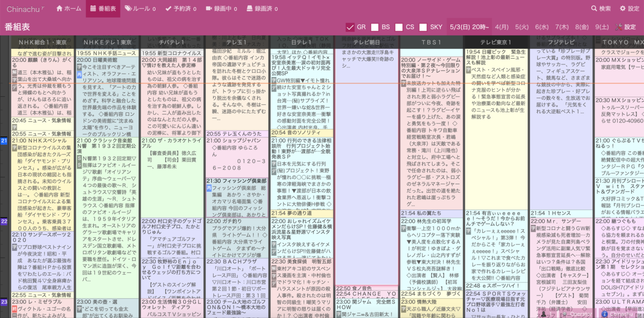The width and height of the screenshot is (644, 318).
Task: Open the 20:00 日曜美術館 program
Action: click(x=107, y=97)
